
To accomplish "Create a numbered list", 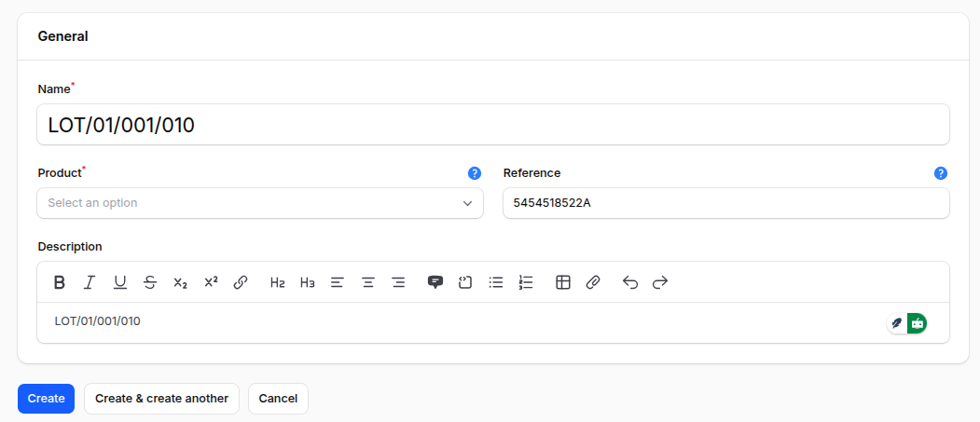I will pyautogui.click(x=526, y=282).
